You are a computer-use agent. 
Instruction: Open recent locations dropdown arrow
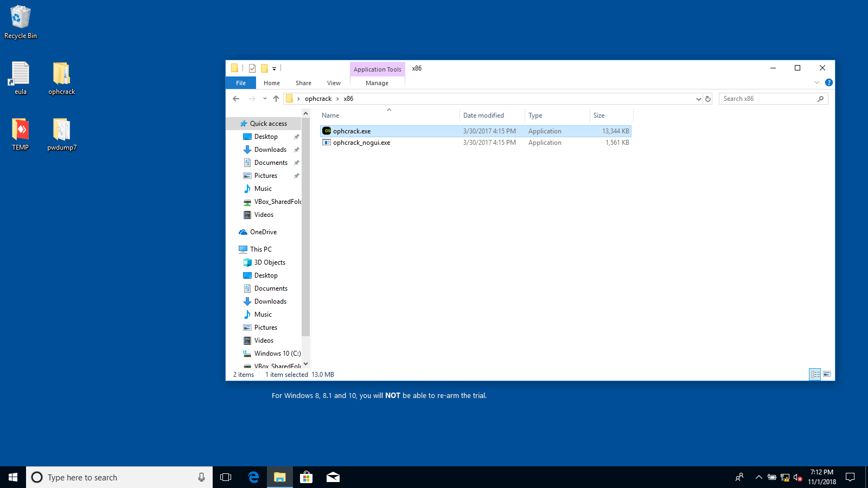265,99
